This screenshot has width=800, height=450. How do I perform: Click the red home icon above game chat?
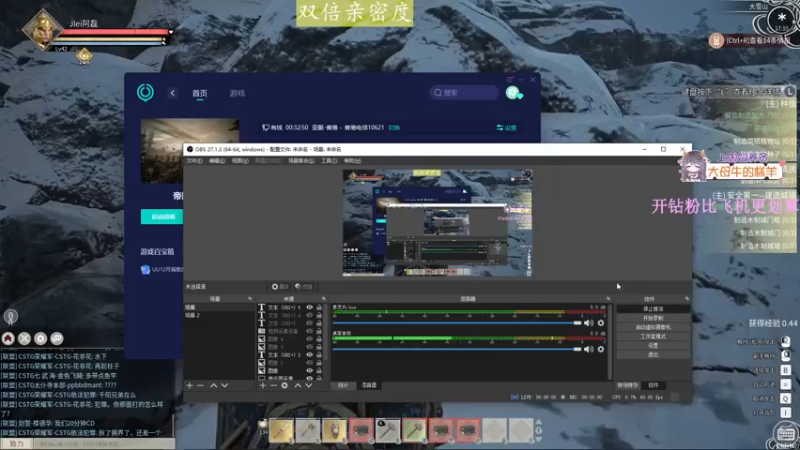[8, 338]
